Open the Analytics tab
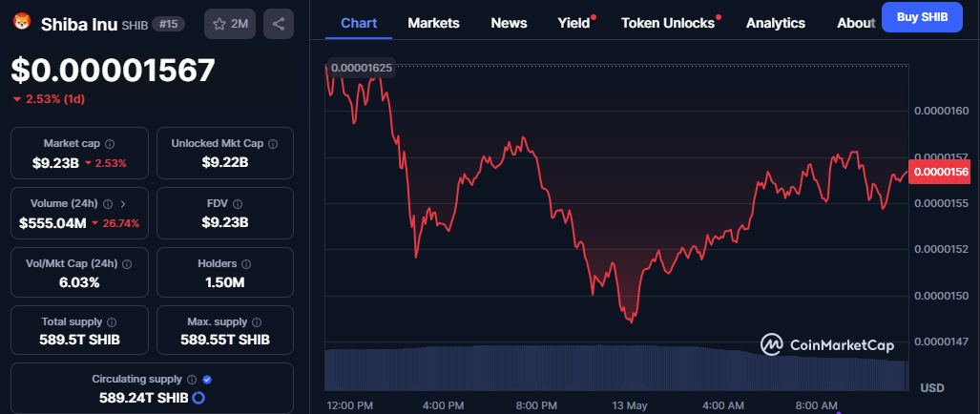 pos(776,23)
